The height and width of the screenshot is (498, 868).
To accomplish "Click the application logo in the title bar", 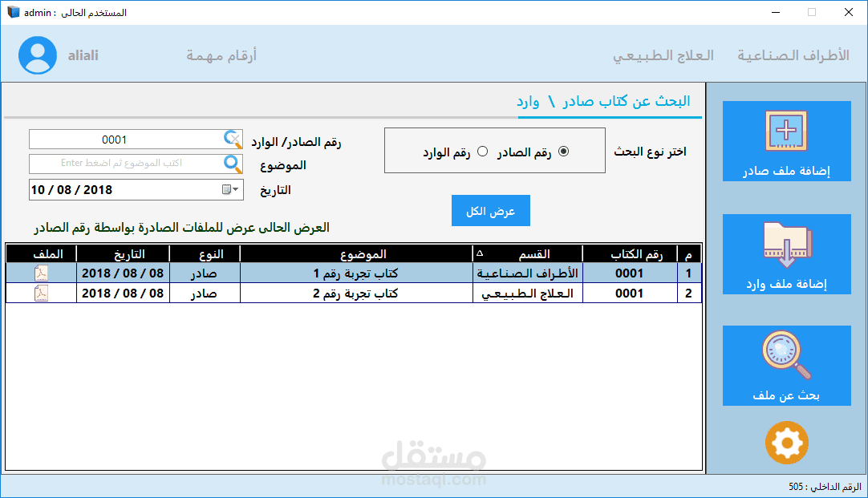I will [x=11, y=12].
